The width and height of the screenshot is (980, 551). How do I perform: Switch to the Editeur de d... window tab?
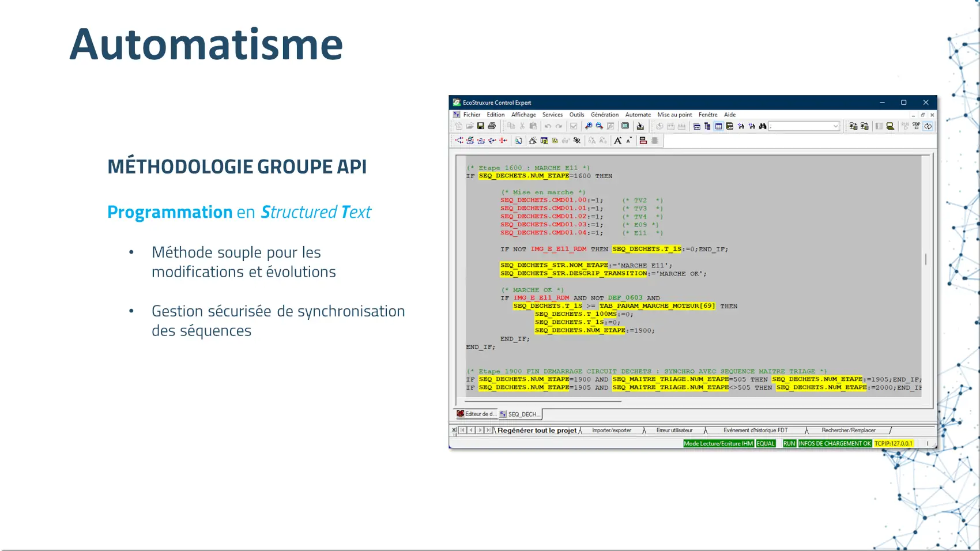point(476,414)
